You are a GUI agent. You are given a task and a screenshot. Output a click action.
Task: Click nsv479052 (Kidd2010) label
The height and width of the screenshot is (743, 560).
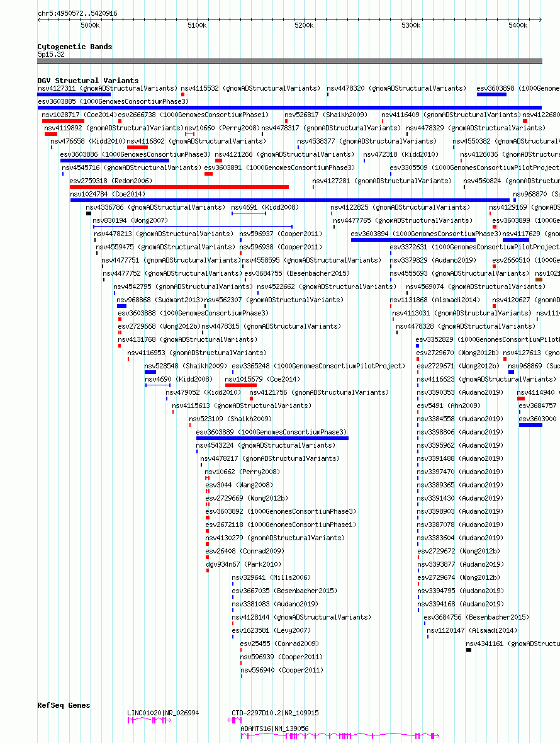pos(203,392)
